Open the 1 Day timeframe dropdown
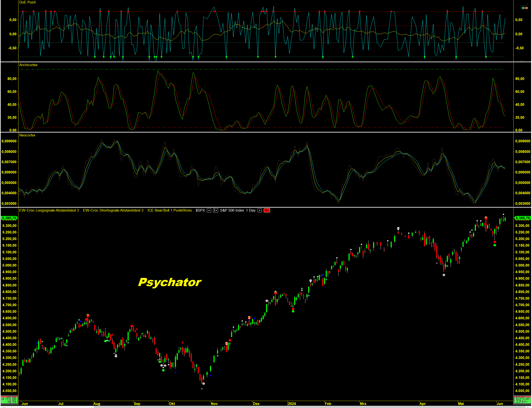Screen dimensions: 532x408 pyautogui.click(x=260, y=210)
